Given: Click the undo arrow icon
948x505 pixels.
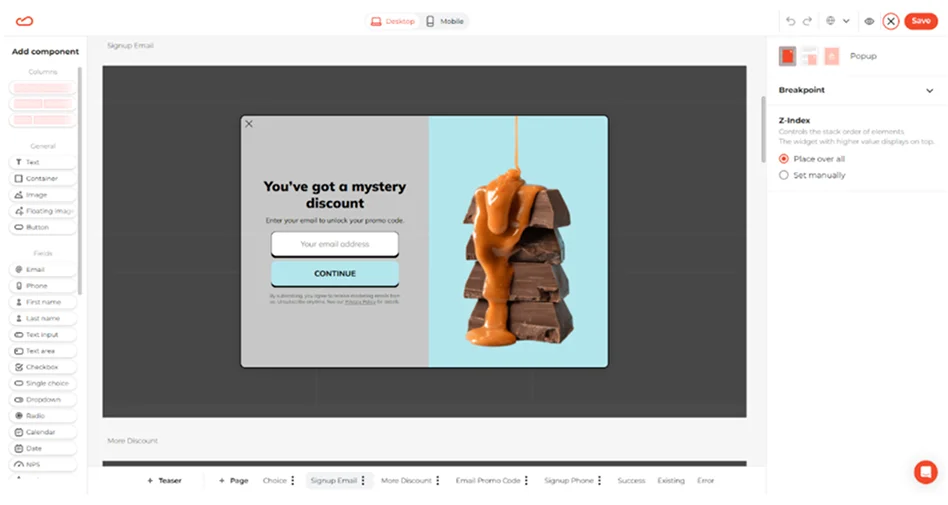Looking at the screenshot, I should tap(791, 21).
